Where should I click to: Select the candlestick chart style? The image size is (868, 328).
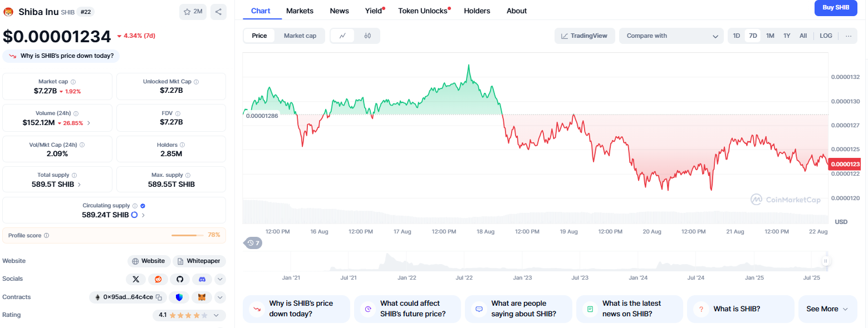point(367,36)
